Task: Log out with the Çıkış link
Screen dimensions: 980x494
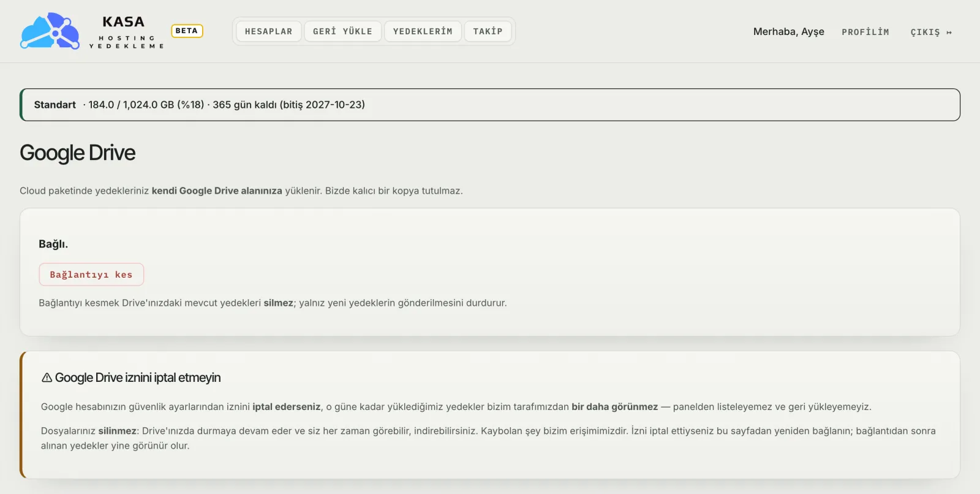Action: pos(931,32)
